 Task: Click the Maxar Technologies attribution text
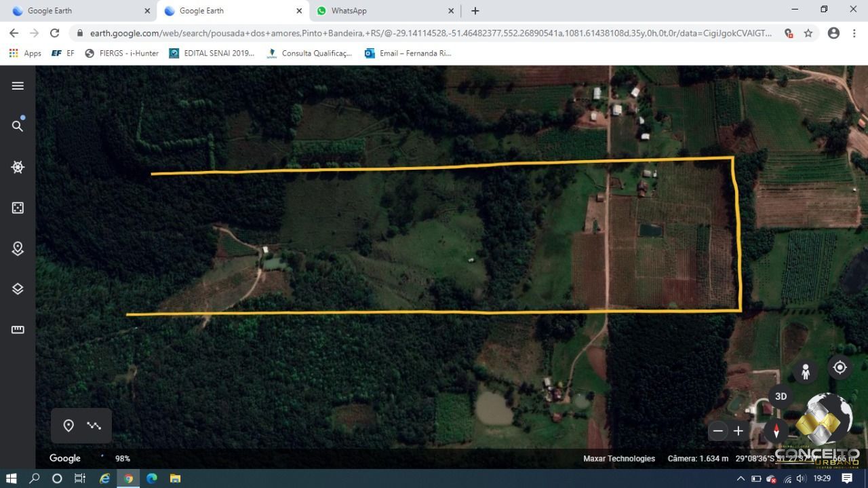[x=619, y=459]
